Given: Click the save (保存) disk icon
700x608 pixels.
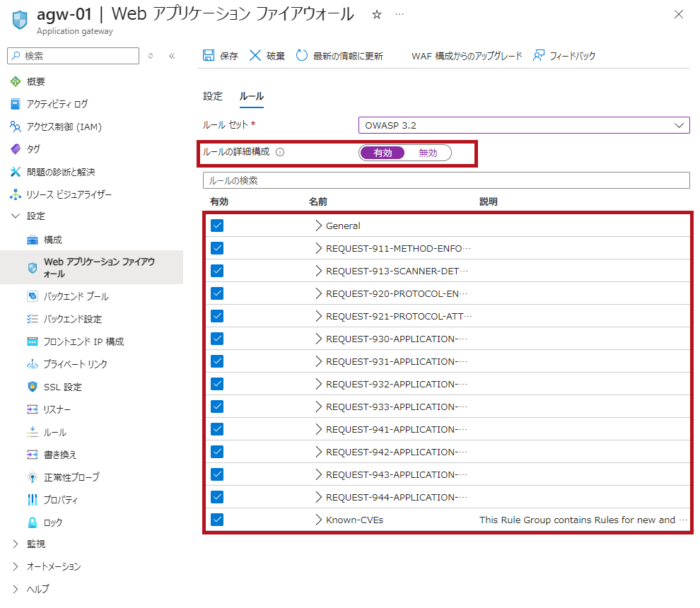Looking at the screenshot, I should coord(209,56).
